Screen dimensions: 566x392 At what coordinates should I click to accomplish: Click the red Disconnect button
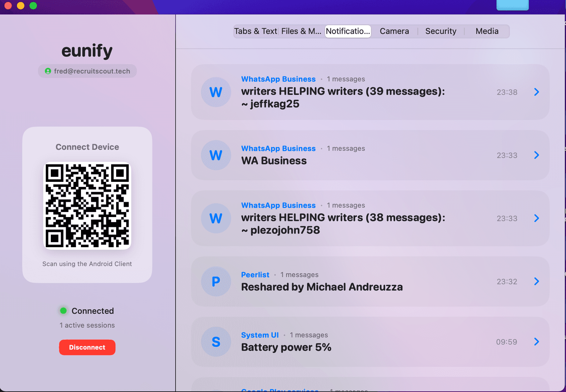click(x=87, y=347)
